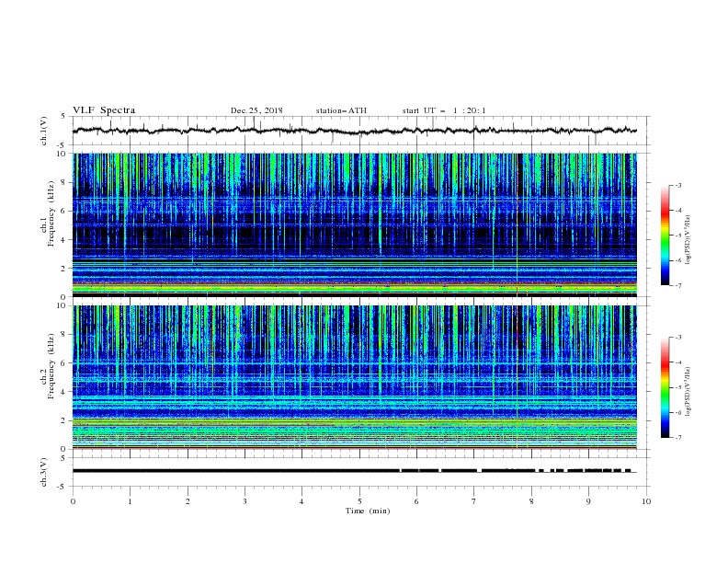Click the "5" tick on the ch.1(V) axis

point(63,117)
